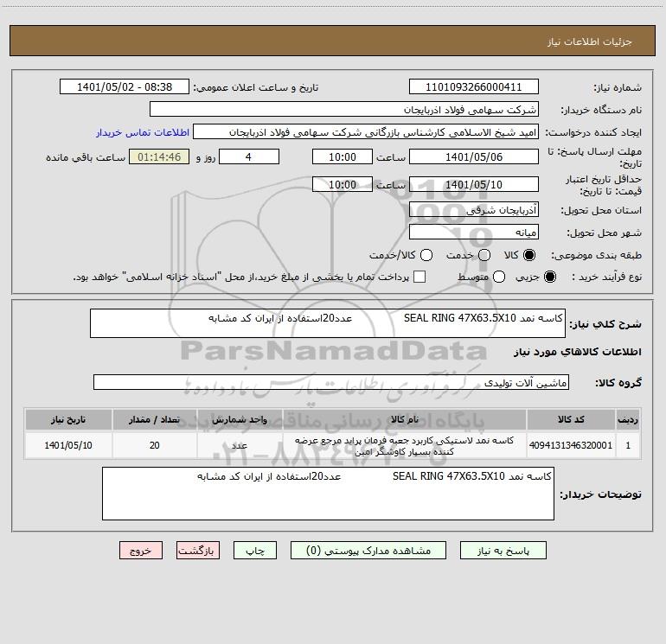Screen dimensions: 666x644
Task: Click the price validity date 1401/05/10 field
Action: pos(474,184)
